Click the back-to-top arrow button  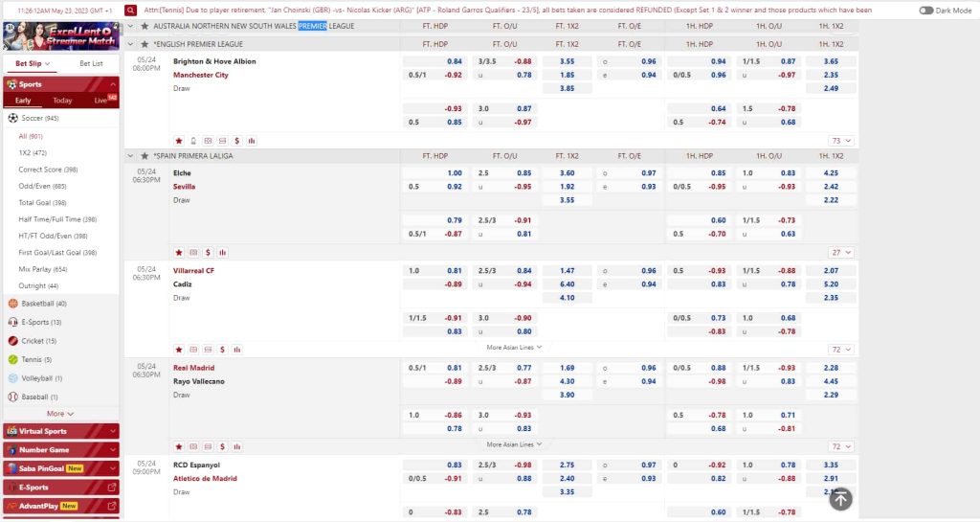tap(840, 499)
